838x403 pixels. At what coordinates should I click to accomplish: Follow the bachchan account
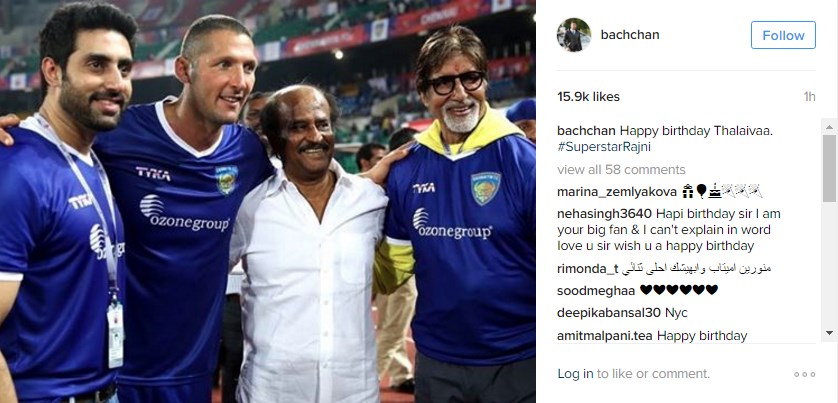click(x=783, y=35)
